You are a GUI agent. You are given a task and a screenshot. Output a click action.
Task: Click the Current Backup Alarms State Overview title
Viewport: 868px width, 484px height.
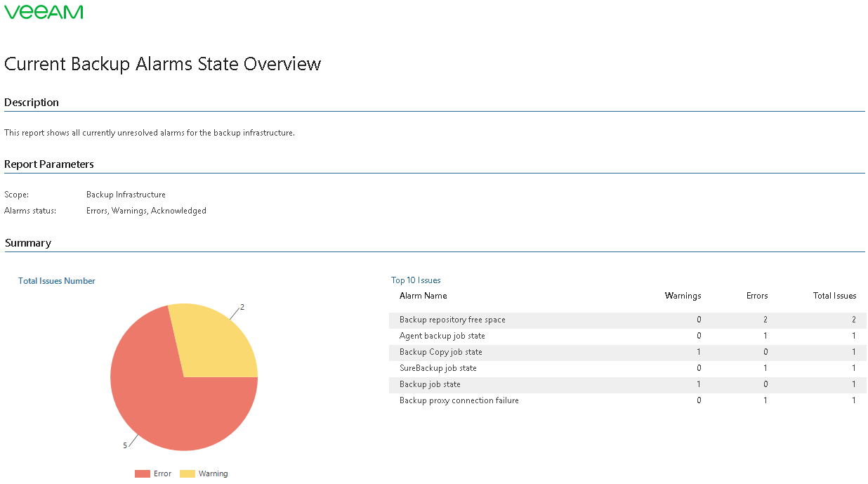[163, 64]
